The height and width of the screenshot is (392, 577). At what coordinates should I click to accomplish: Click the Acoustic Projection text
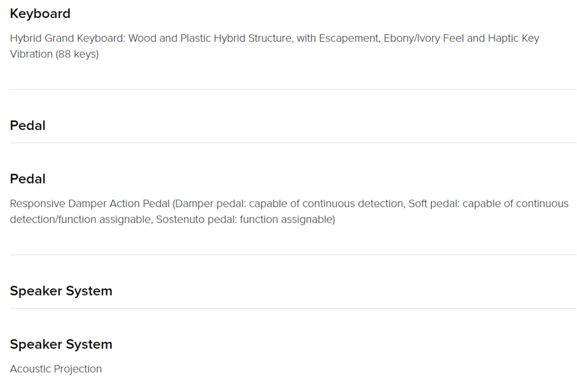[x=56, y=369]
